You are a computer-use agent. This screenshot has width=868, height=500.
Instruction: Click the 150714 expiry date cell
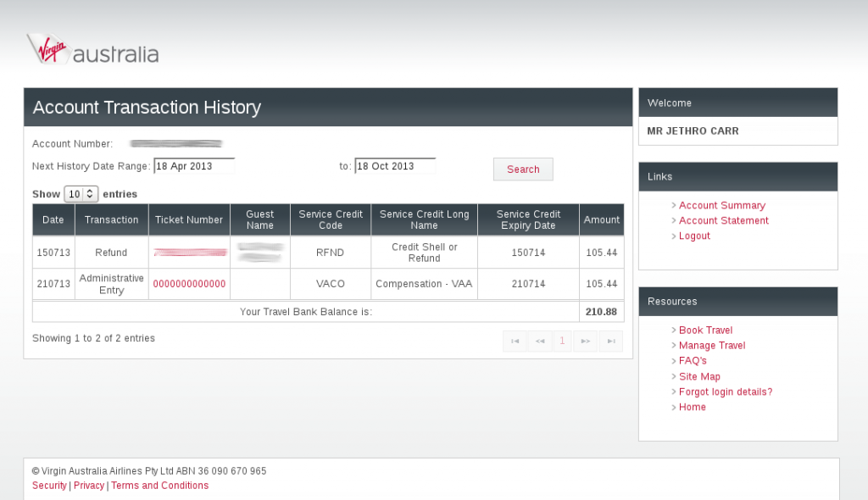click(528, 253)
